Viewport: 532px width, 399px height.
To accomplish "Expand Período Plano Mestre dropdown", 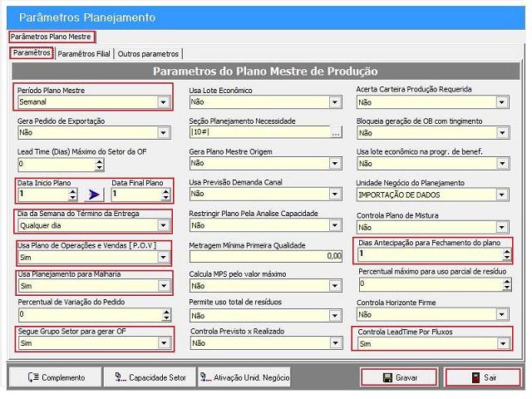I will tap(164, 102).
